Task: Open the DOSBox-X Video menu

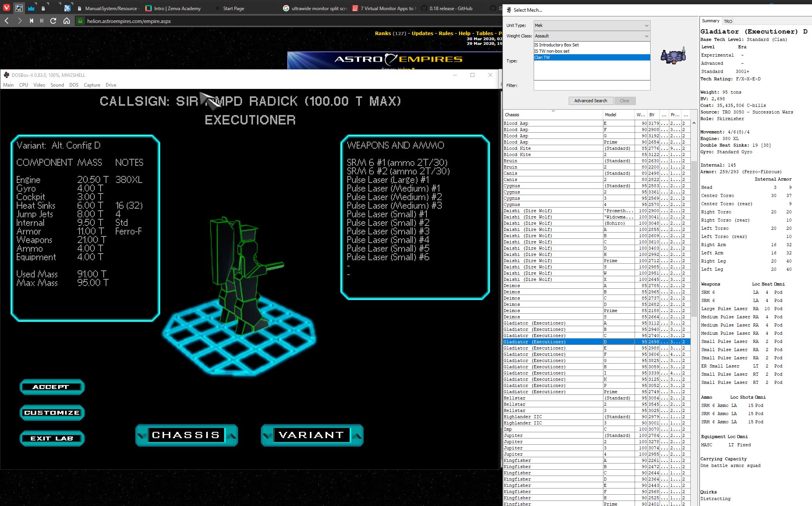Action: point(39,85)
